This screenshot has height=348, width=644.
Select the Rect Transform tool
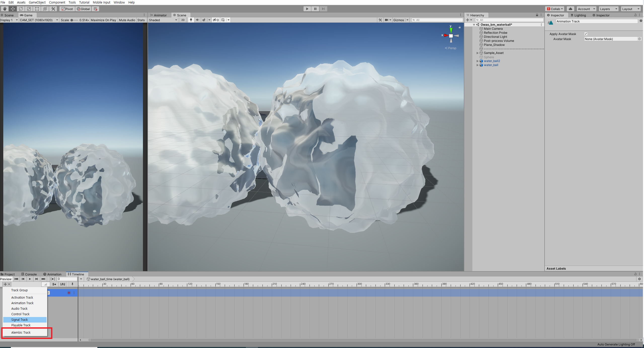click(37, 9)
